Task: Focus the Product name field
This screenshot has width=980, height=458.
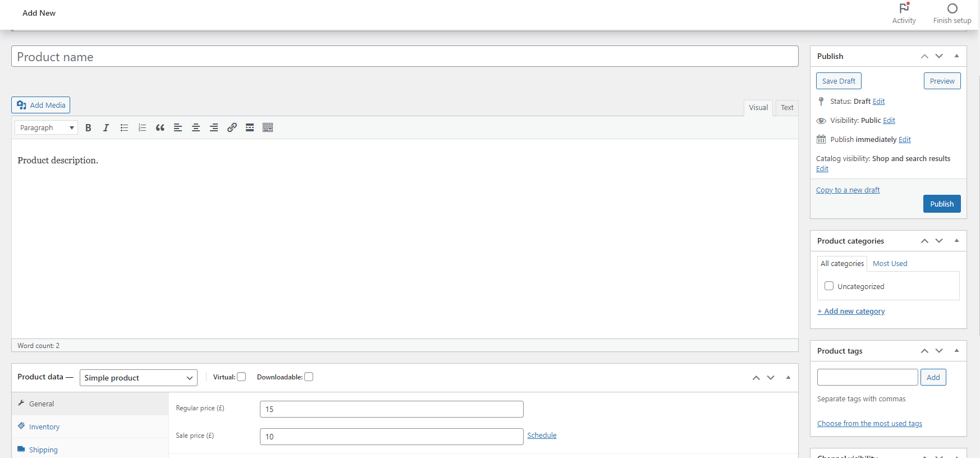Action: (x=405, y=56)
